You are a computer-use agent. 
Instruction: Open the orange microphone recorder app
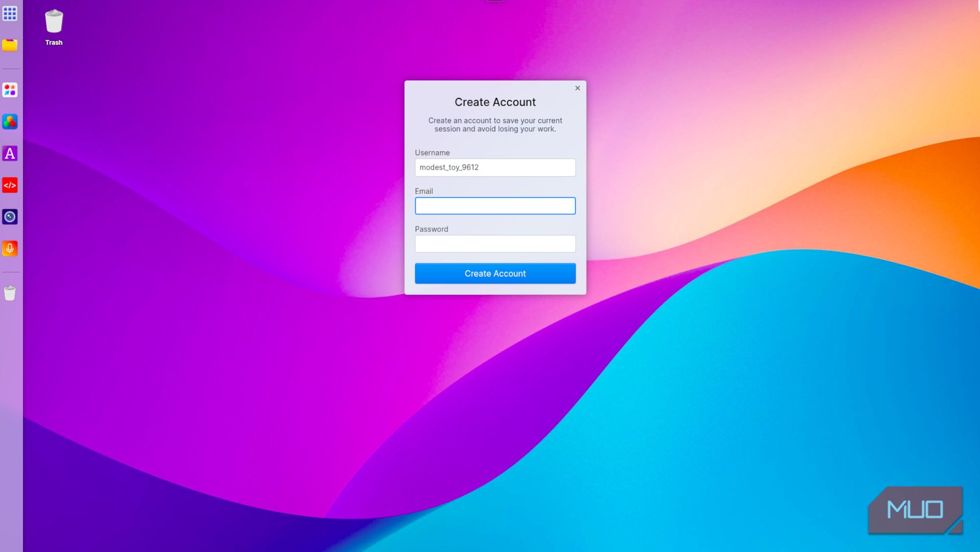pos(10,248)
